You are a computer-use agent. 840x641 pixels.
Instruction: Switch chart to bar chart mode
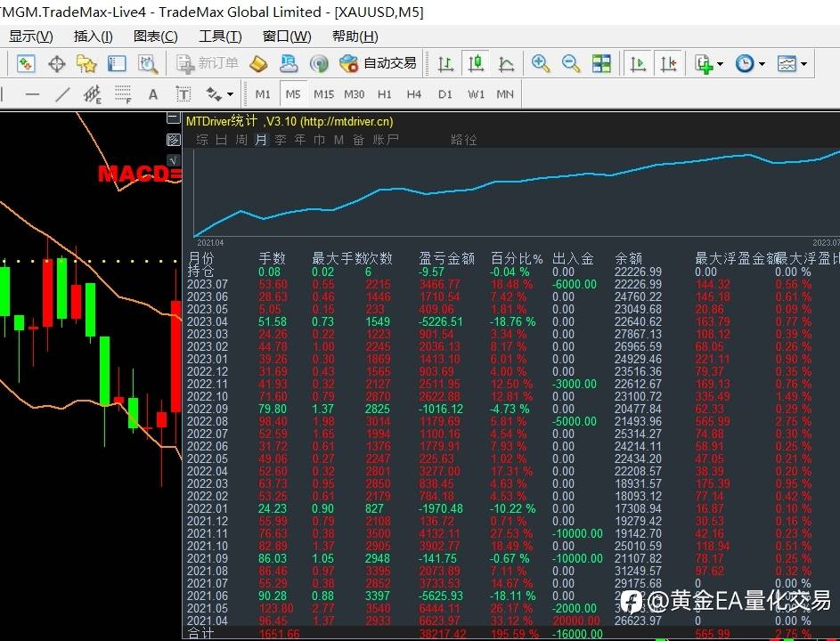point(445,64)
